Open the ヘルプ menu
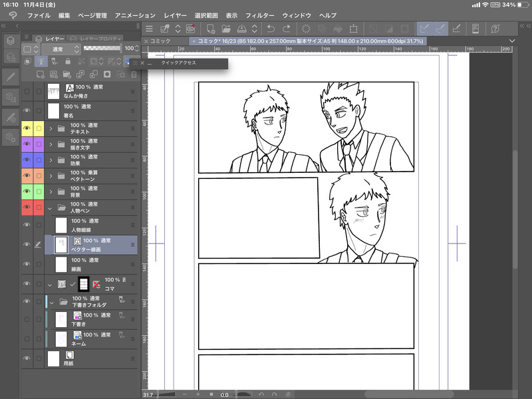 pos(327,15)
